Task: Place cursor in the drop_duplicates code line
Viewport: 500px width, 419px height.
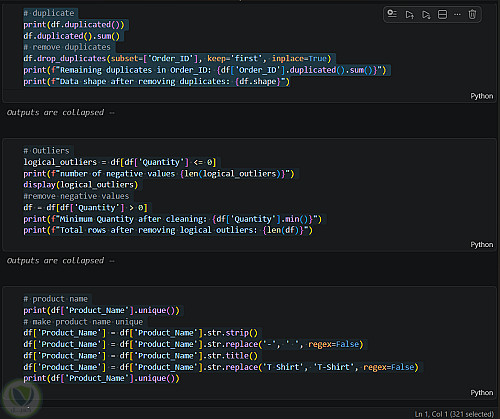Action: pos(177,59)
